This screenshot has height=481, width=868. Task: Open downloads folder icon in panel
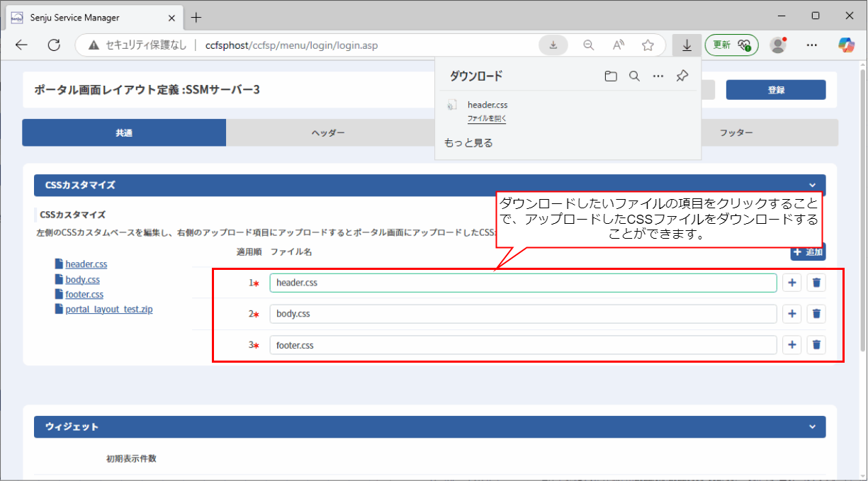pos(611,76)
